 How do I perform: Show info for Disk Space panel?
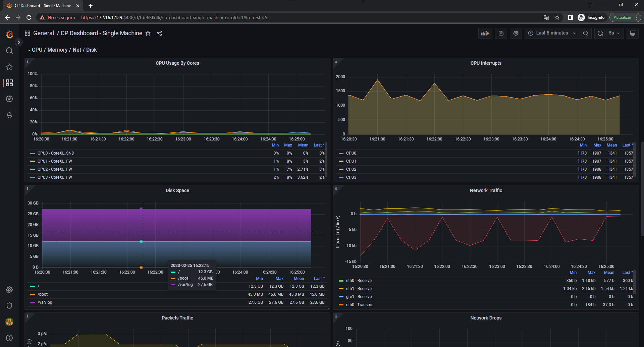point(28,189)
